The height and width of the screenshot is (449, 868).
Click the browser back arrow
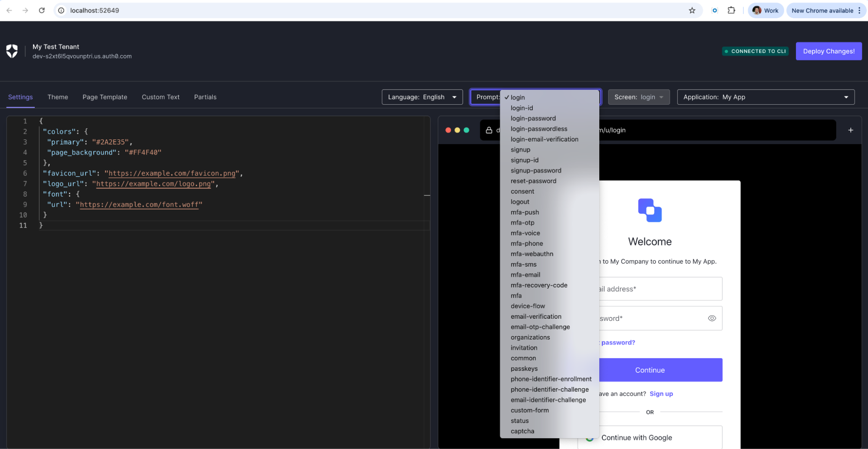(x=9, y=10)
